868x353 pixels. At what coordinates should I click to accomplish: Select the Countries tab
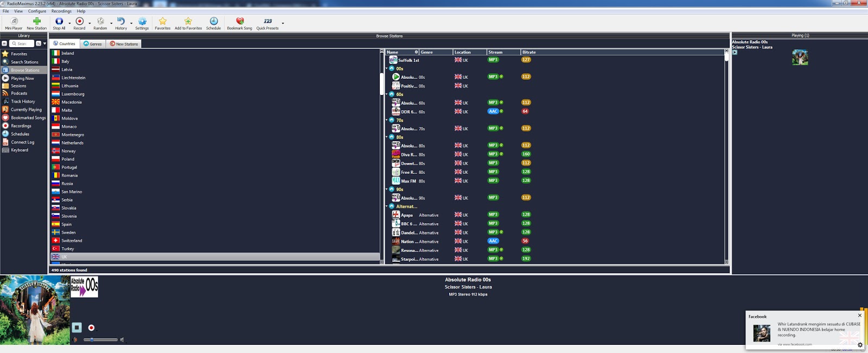pyautogui.click(x=64, y=43)
